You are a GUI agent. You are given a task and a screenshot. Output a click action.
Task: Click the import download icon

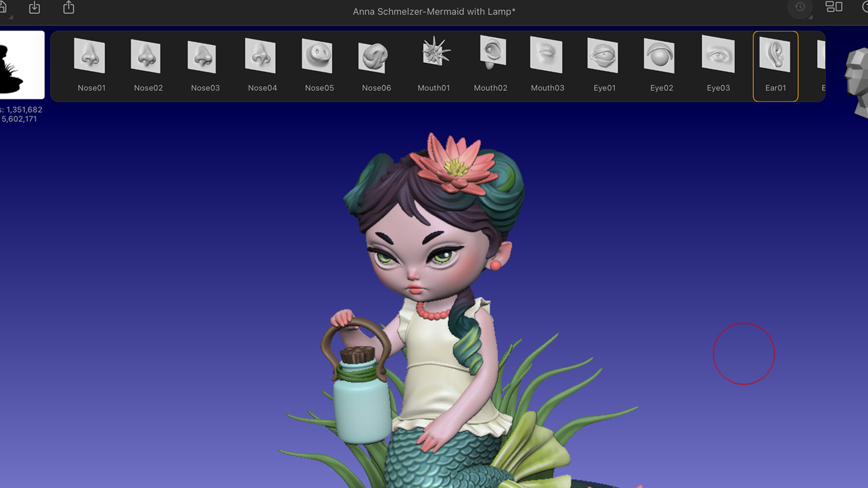tap(34, 8)
